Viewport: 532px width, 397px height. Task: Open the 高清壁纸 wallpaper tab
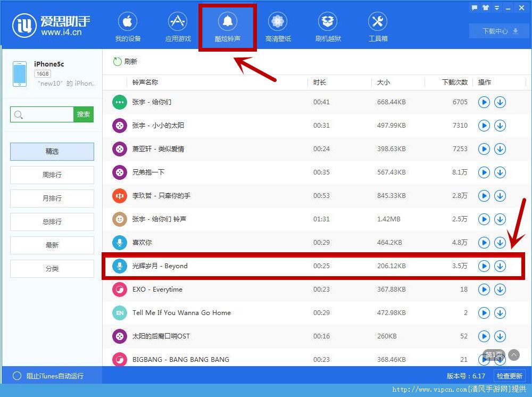(278, 27)
